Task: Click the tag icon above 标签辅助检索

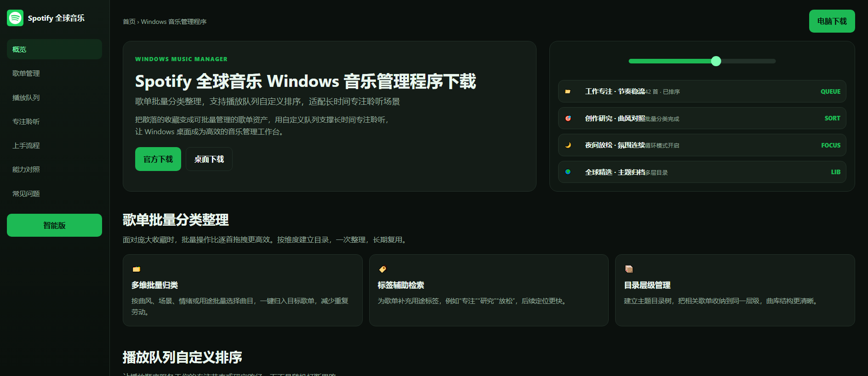Action: click(382, 269)
